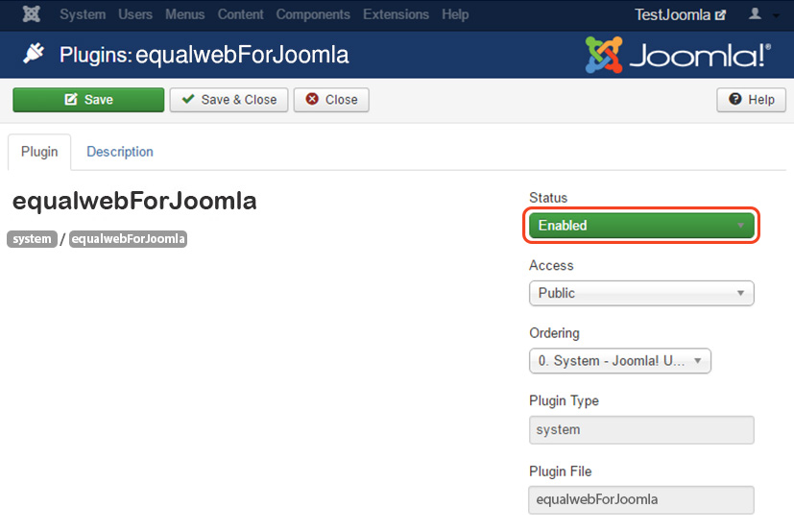The height and width of the screenshot is (532, 794).
Task: Click the gray equalwebForJoomla badge label
Action: tap(128, 239)
